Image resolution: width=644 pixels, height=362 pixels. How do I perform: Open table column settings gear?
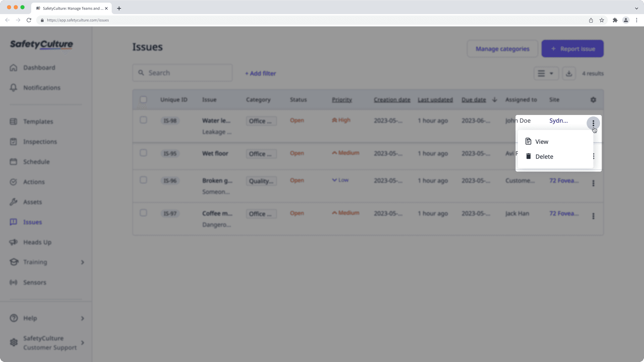593,100
